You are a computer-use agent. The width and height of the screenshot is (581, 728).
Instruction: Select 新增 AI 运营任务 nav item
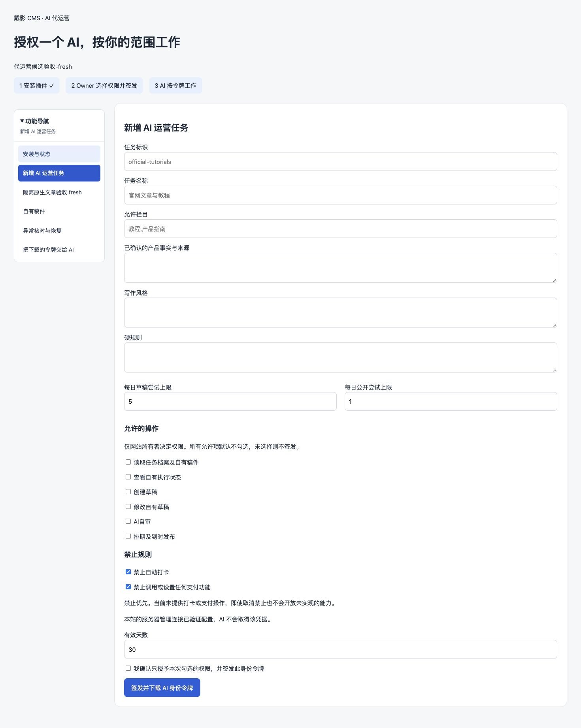(x=59, y=173)
